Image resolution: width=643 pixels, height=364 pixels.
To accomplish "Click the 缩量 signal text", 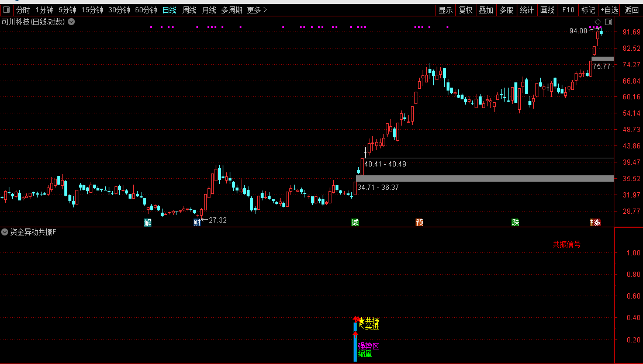I will pyautogui.click(x=365, y=353).
